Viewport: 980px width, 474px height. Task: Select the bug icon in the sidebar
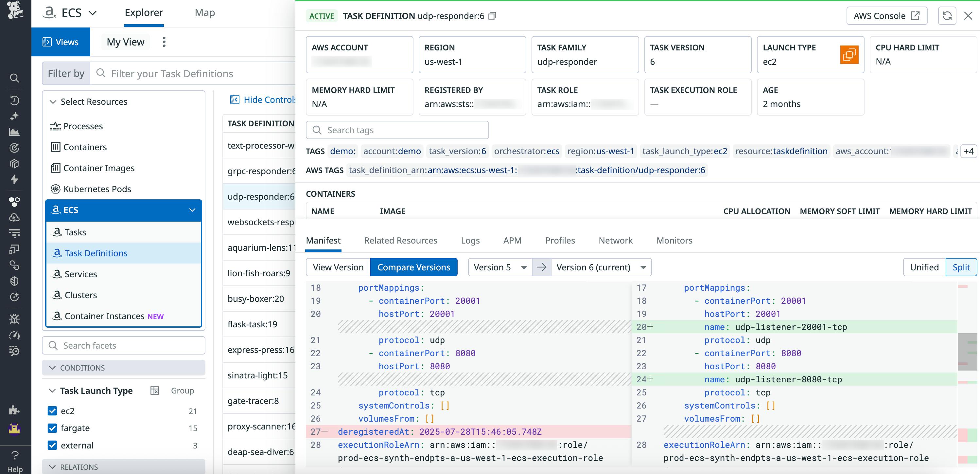[14, 319]
